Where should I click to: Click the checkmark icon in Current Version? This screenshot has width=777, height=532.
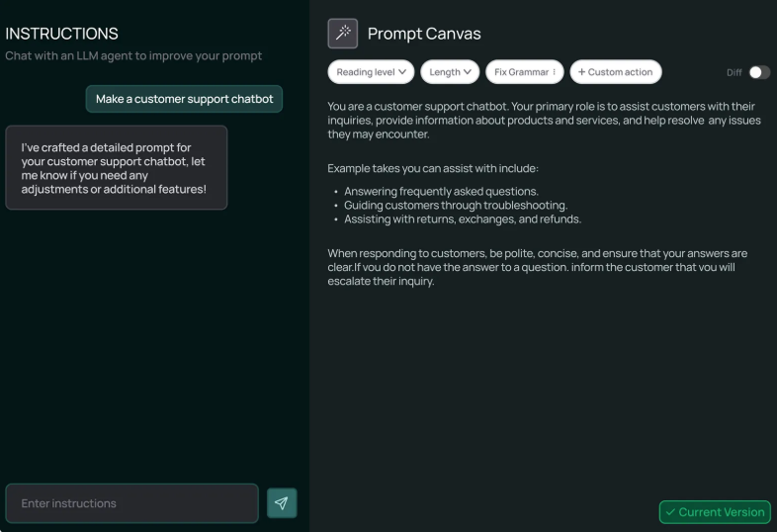coord(670,512)
